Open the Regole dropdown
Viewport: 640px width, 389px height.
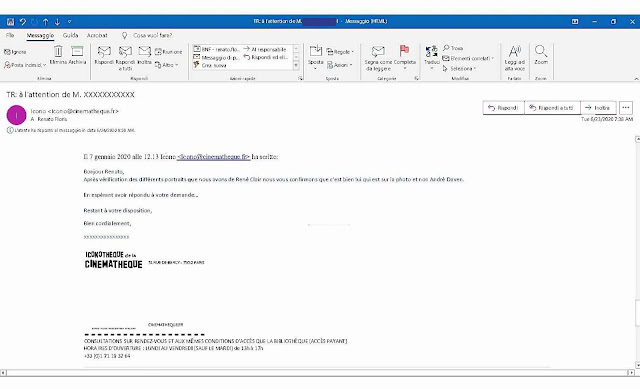coord(340,52)
